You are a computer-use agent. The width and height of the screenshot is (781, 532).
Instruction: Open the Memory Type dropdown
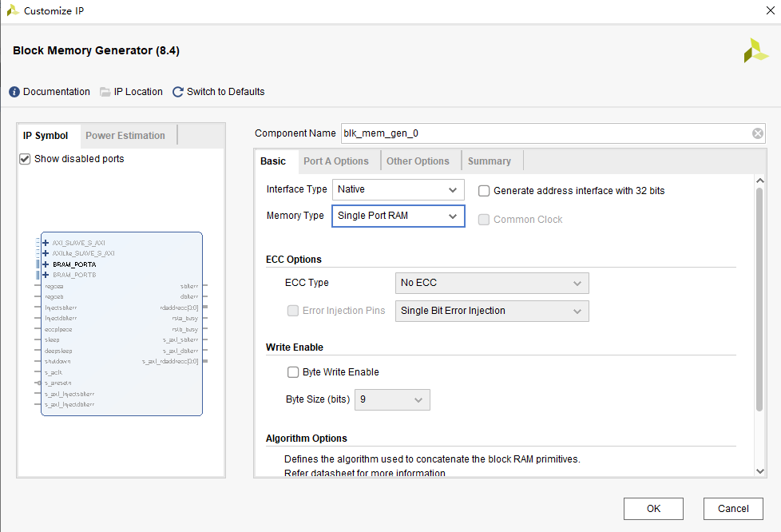pos(398,216)
